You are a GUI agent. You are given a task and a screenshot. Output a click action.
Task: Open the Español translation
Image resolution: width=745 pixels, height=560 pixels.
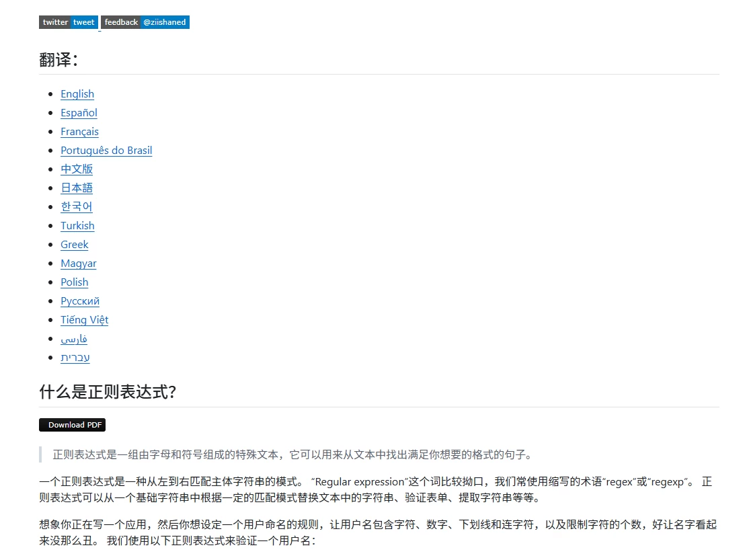tap(79, 112)
